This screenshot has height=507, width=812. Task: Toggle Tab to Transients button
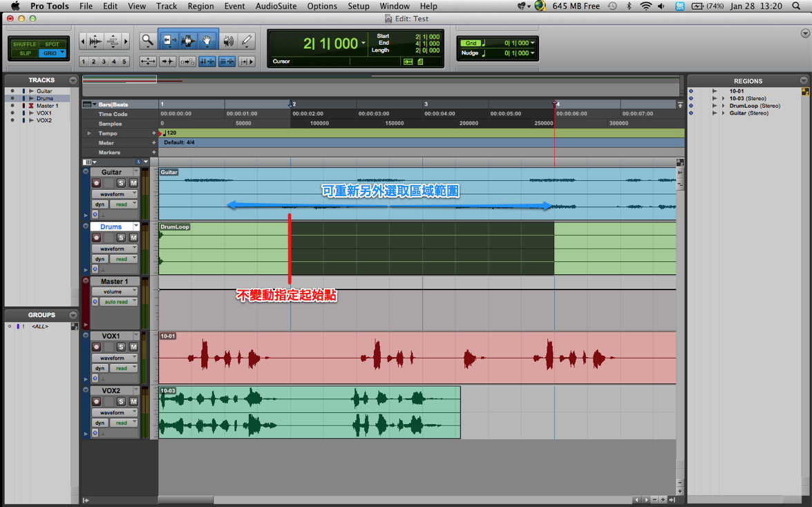pyautogui.click(x=167, y=61)
